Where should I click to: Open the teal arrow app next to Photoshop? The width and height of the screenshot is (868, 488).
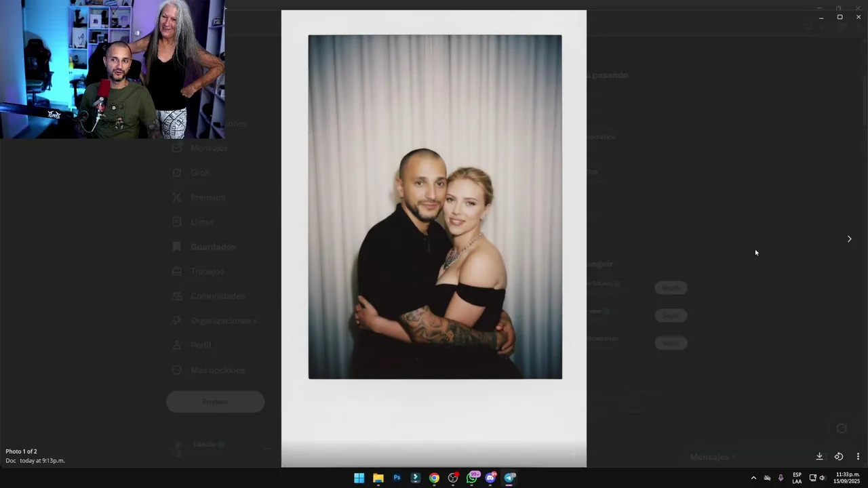pos(415,478)
